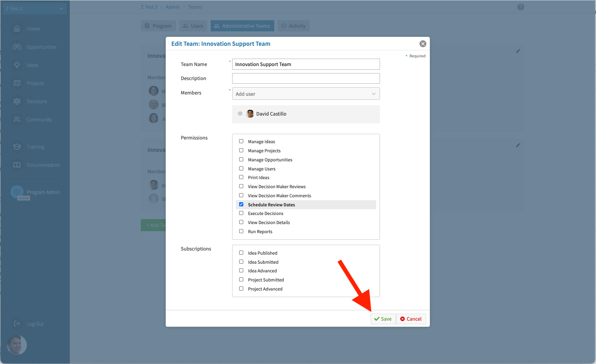Enable the Manage Ideas permission

click(x=241, y=141)
